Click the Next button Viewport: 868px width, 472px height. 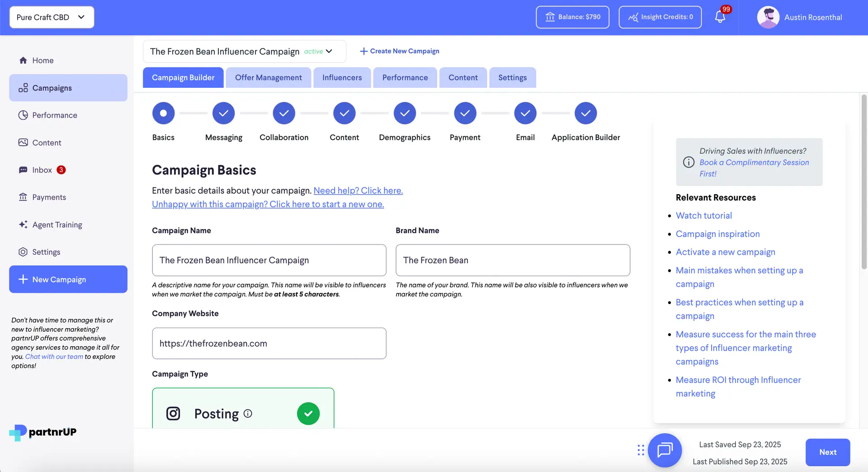coord(827,452)
